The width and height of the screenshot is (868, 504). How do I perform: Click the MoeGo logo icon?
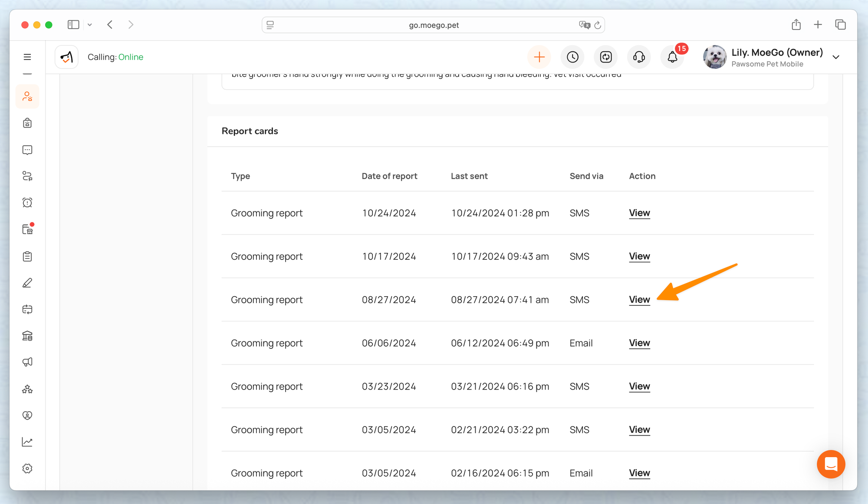tap(66, 57)
